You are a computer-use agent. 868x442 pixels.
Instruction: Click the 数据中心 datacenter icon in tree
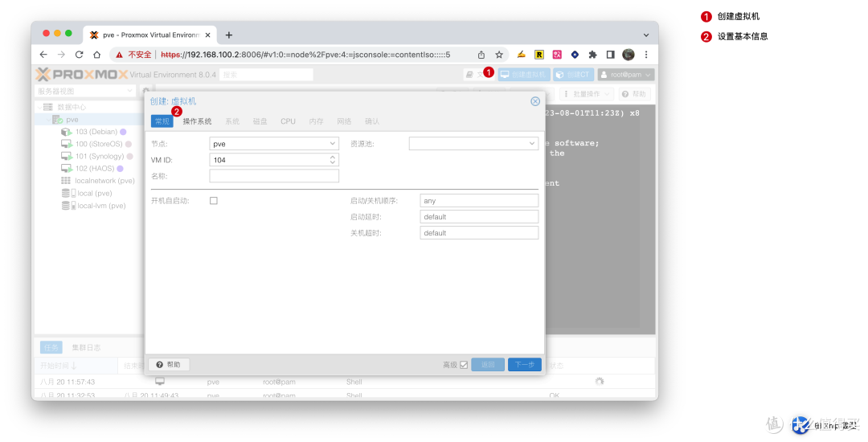tap(48, 107)
